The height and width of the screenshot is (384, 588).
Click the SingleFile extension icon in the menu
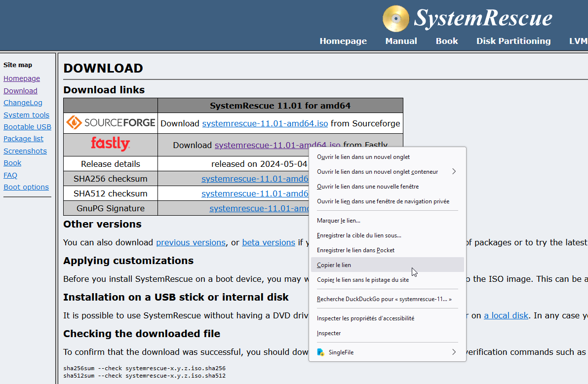(x=320, y=352)
